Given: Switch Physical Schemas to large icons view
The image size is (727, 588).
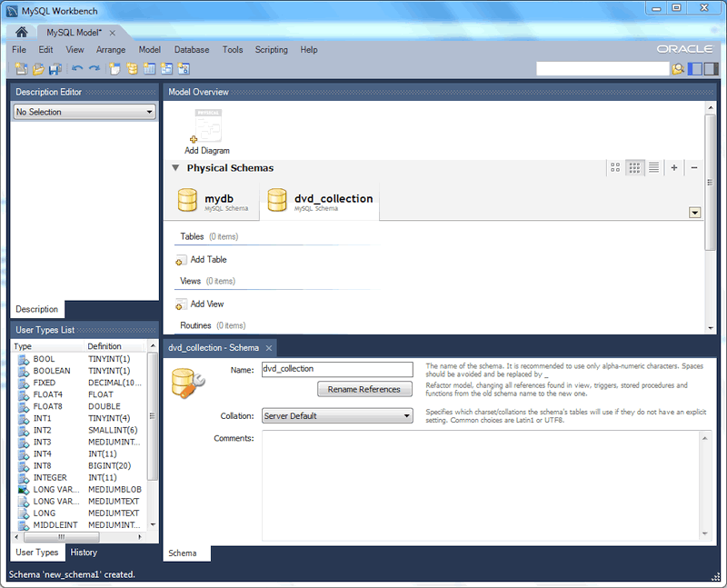Looking at the screenshot, I should (x=615, y=167).
